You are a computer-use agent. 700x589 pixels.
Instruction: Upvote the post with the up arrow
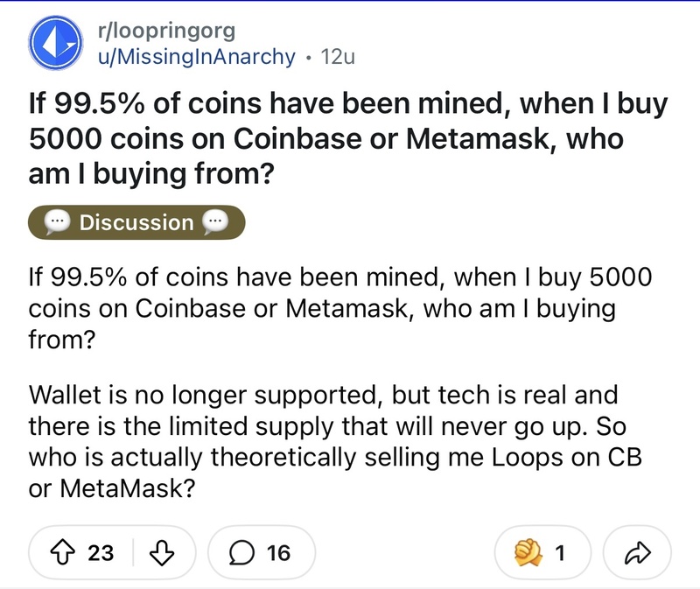click(x=62, y=552)
